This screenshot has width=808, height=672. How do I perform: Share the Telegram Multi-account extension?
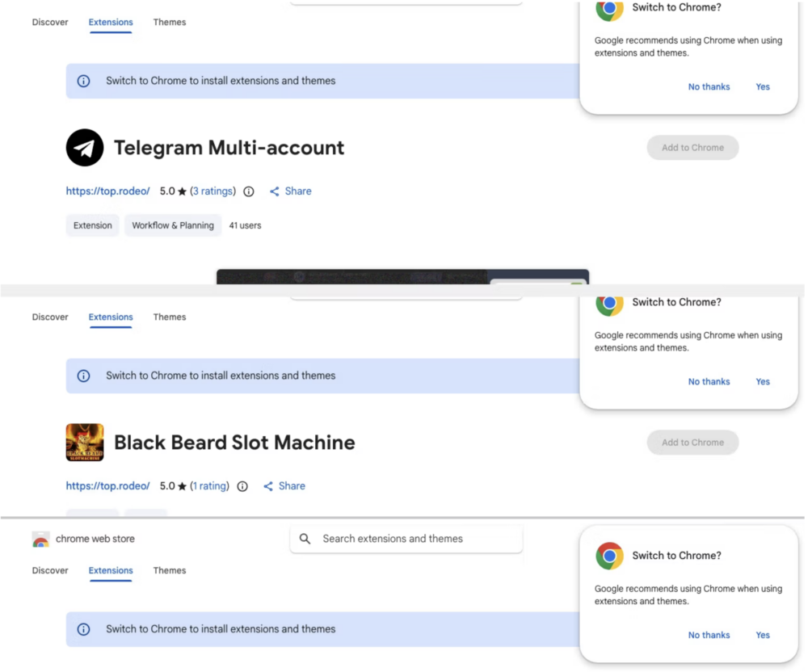pos(291,191)
